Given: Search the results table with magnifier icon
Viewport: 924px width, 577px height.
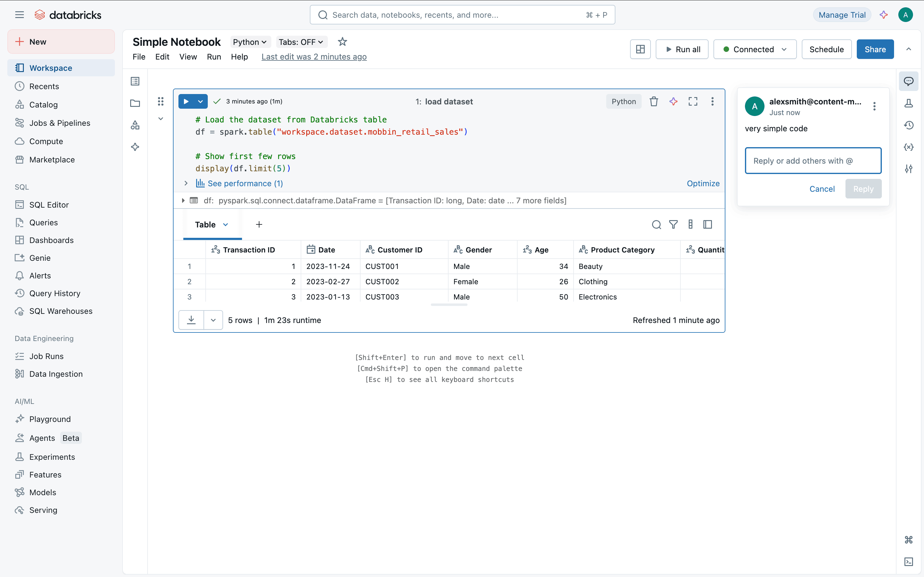Looking at the screenshot, I should coord(656,224).
